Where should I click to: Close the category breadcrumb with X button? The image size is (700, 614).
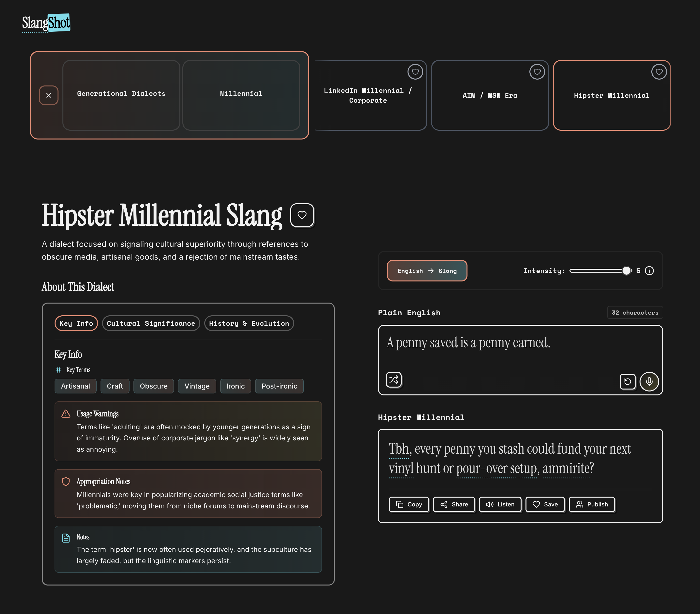[x=49, y=95]
